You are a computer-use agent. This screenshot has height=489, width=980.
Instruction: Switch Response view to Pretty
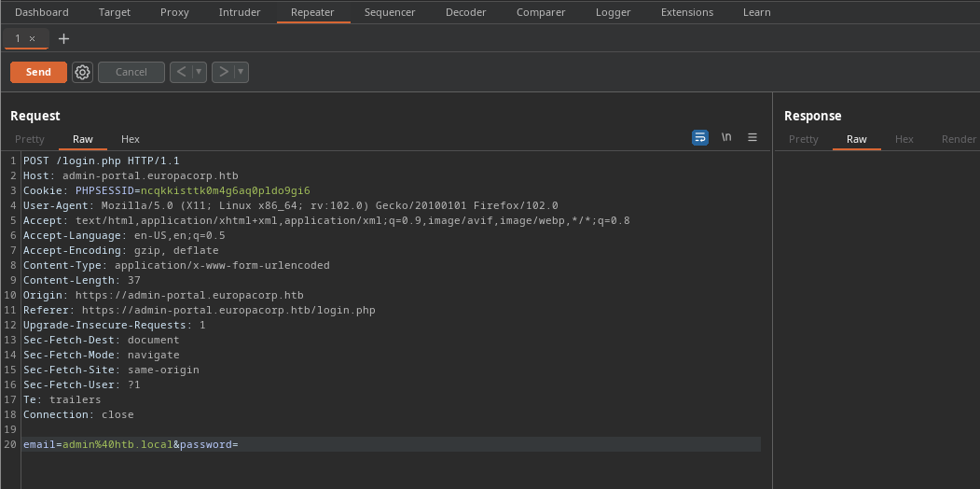tap(803, 139)
